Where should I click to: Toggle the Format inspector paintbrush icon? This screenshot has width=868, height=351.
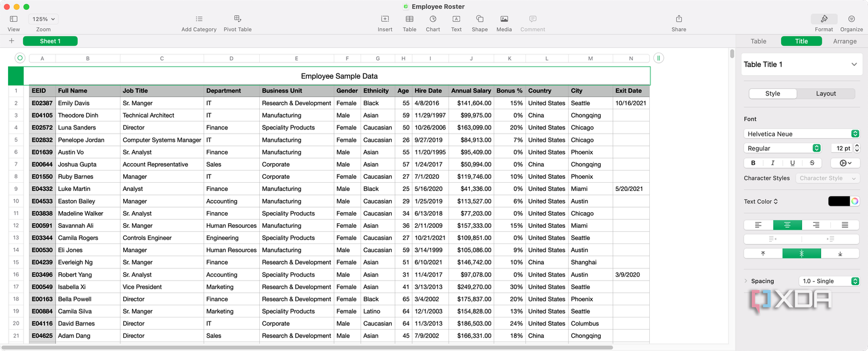(824, 19)
